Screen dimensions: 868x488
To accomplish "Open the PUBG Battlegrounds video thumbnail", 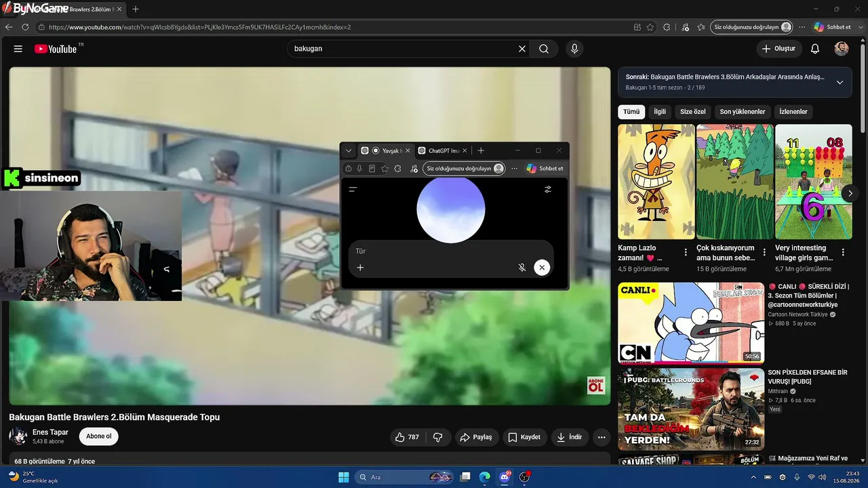I will click(x=690, y=409).
